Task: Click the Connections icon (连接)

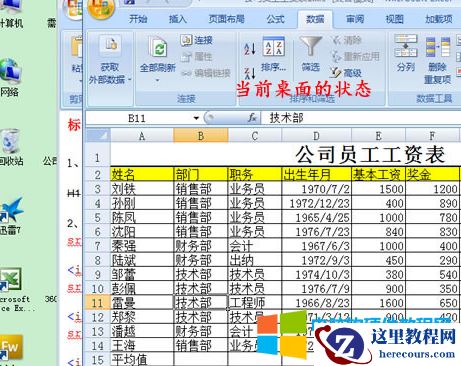Action: (186, 40)
